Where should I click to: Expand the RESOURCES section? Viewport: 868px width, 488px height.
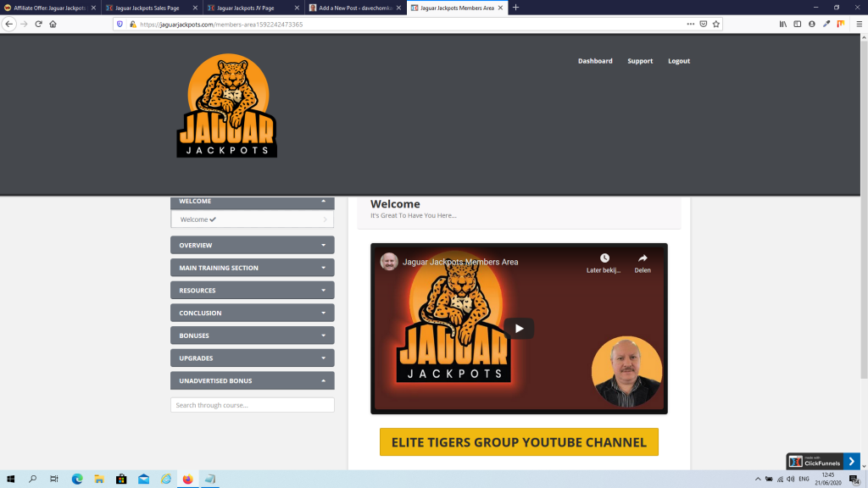(x=253, y=291)
